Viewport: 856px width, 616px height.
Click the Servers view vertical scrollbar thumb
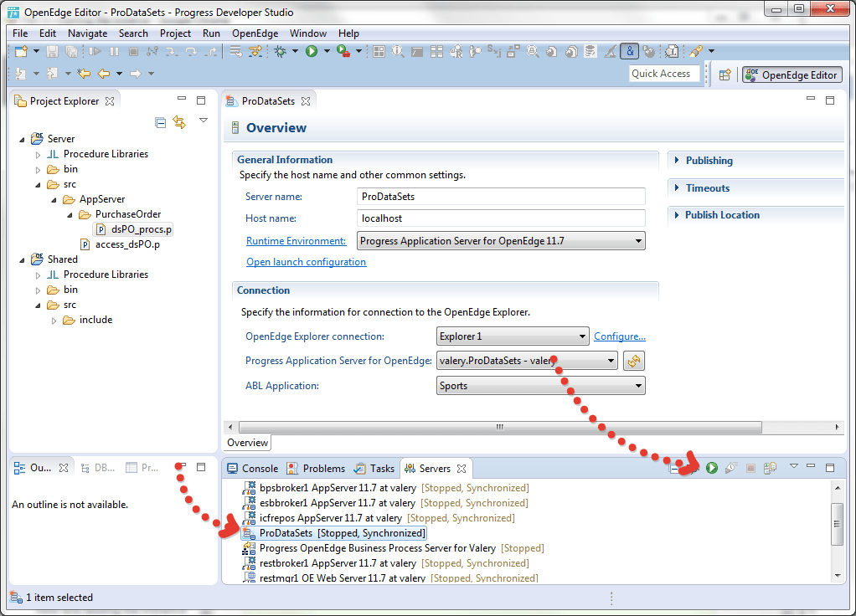point(837,524)
